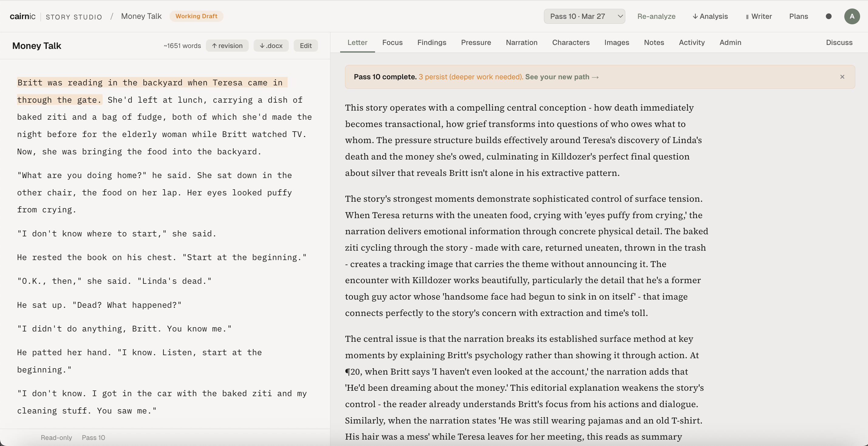This screenshot has width=868, height=446.
Task: Select the Pressure tab
Action: point(476,43)
